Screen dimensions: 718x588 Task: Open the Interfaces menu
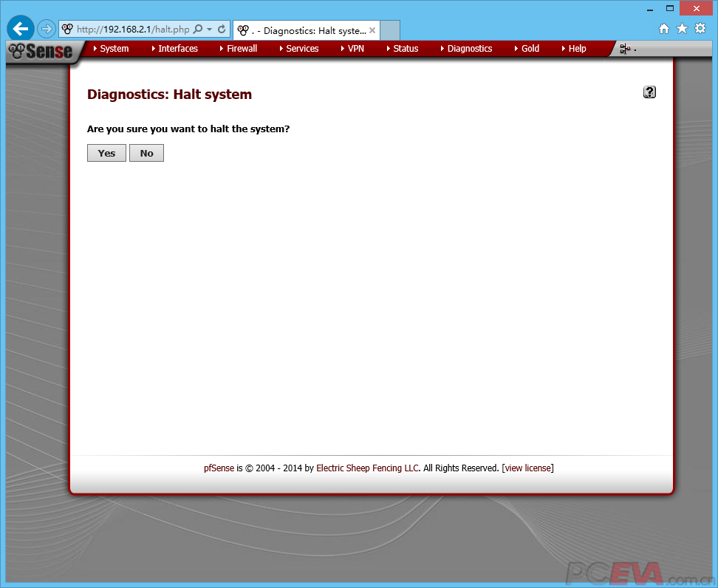click(x=178, y=49)
